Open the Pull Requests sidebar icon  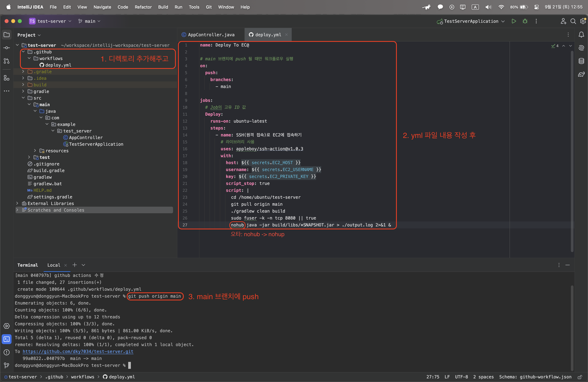pyautogui.click(x=7, y=61)
